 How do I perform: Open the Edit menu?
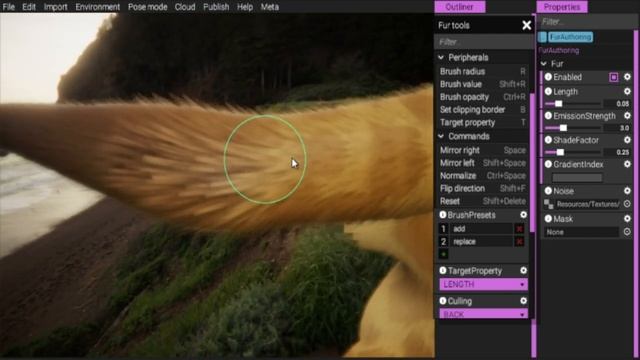click(29, 7)
